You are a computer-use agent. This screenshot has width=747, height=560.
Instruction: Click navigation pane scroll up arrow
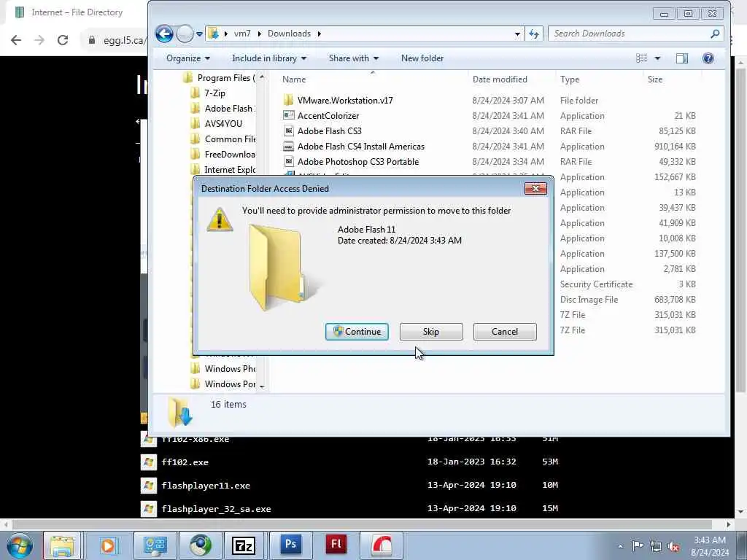(262, 77)
